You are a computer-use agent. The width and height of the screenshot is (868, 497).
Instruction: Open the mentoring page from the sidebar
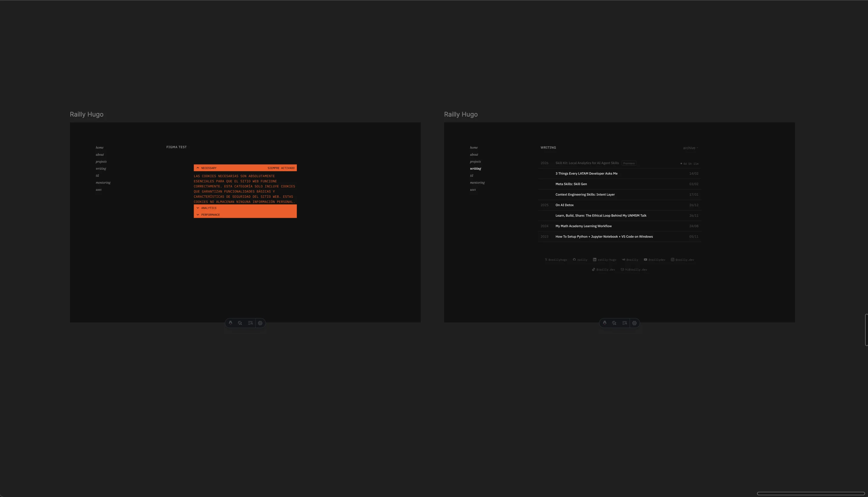(x=477, y=183)
